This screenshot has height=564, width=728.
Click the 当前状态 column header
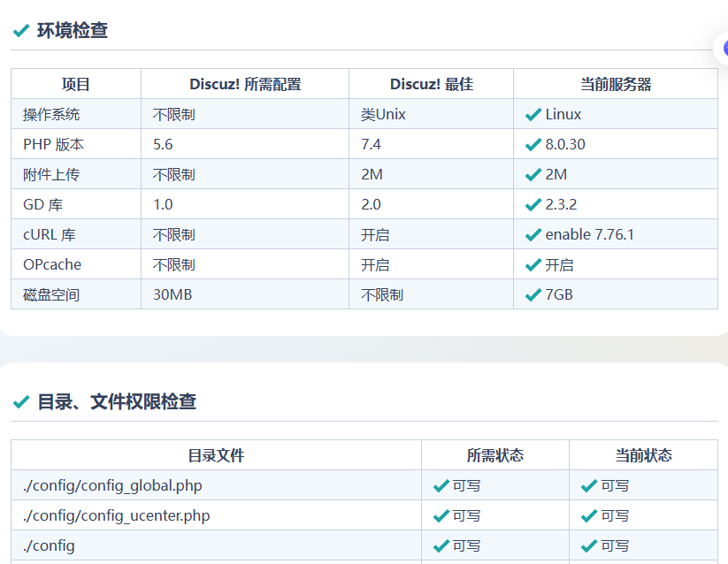tap(643, 455)
